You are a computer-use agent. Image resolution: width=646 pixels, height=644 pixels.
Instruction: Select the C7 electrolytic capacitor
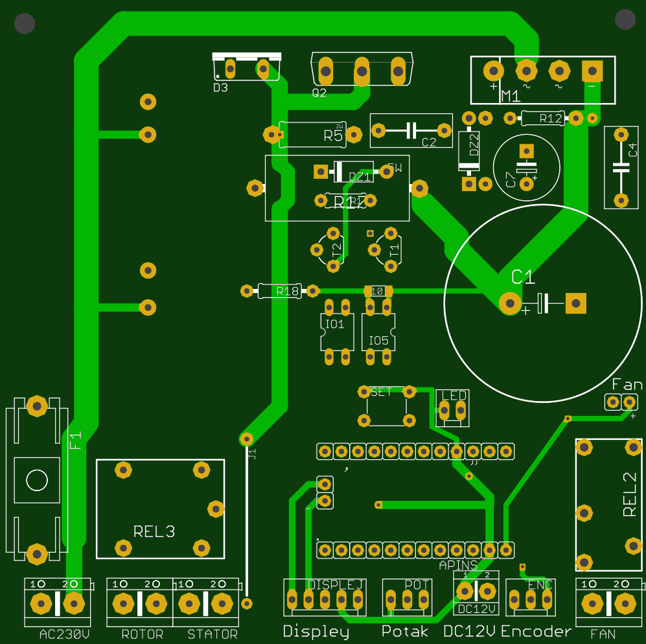coord(525,167)
